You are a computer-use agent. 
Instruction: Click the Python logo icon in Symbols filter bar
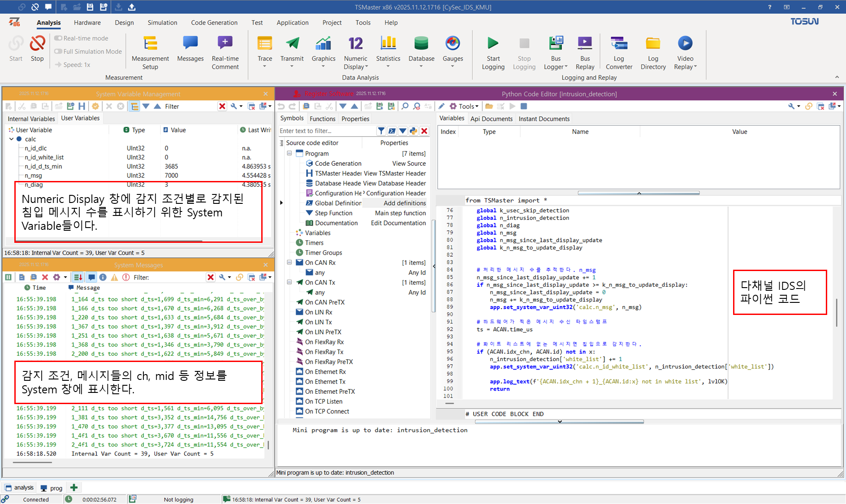coord(413,131)
